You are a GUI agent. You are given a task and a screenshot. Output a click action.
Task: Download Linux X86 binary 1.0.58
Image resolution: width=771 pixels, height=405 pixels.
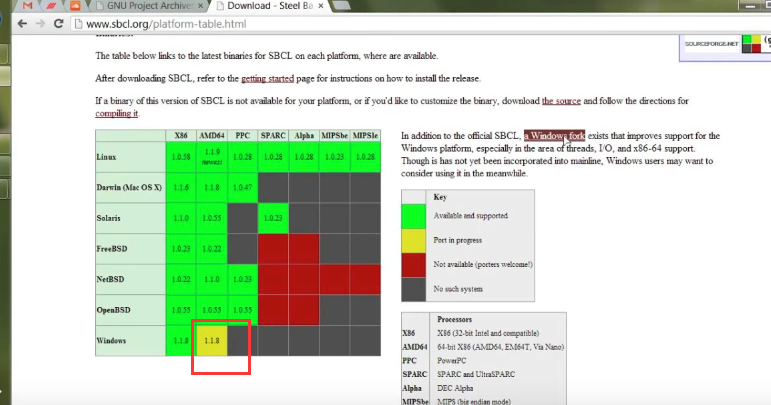pos(181,157)
